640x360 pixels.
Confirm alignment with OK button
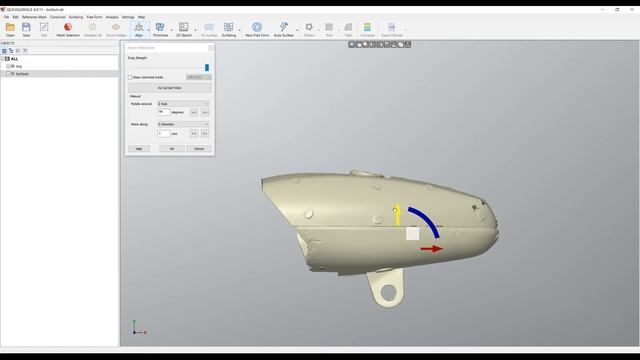point(172,149)
